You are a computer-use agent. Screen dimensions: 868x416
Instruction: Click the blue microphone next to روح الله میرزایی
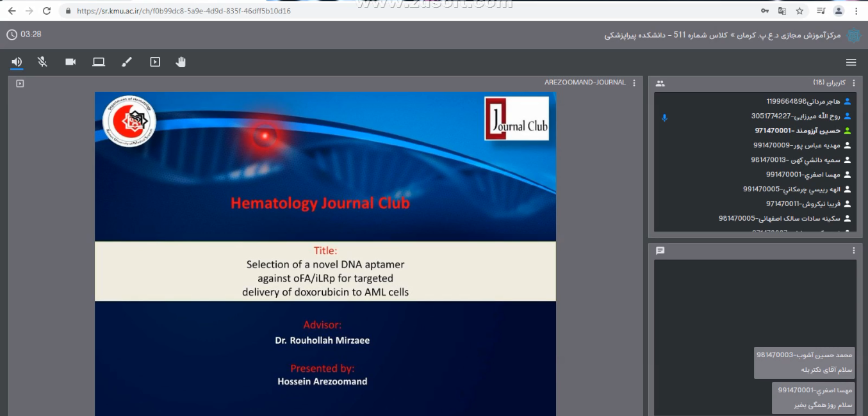point(664,118)
